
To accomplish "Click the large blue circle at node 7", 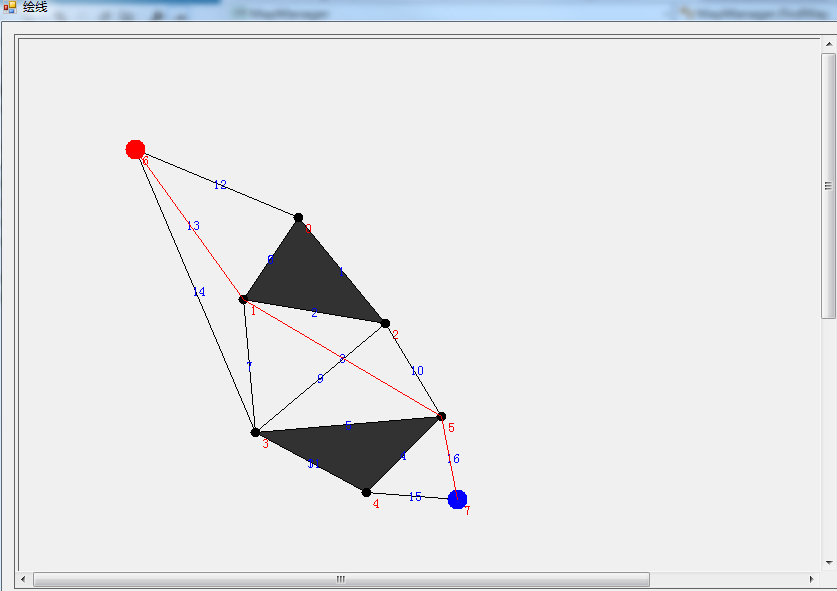I will [x=457, y=499].
